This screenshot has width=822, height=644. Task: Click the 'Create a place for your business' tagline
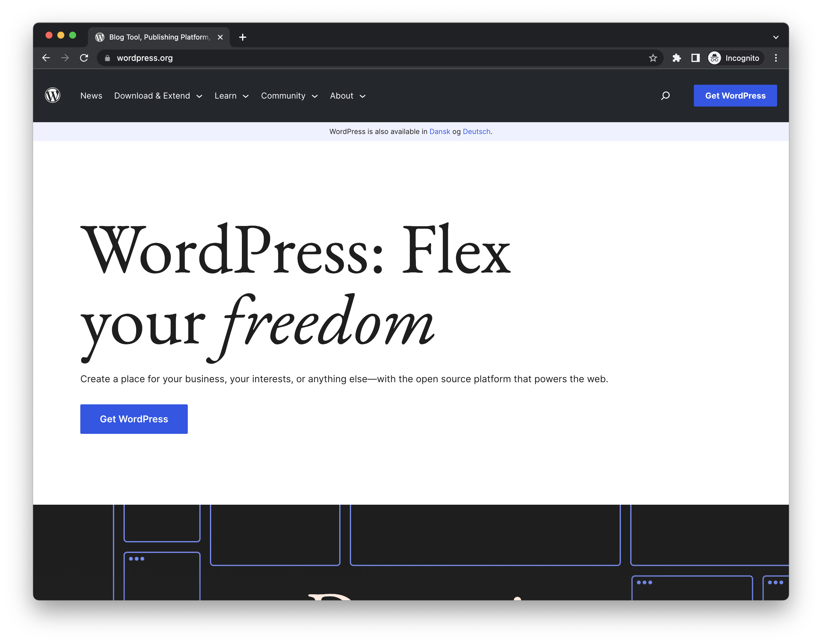click(344, 379)
